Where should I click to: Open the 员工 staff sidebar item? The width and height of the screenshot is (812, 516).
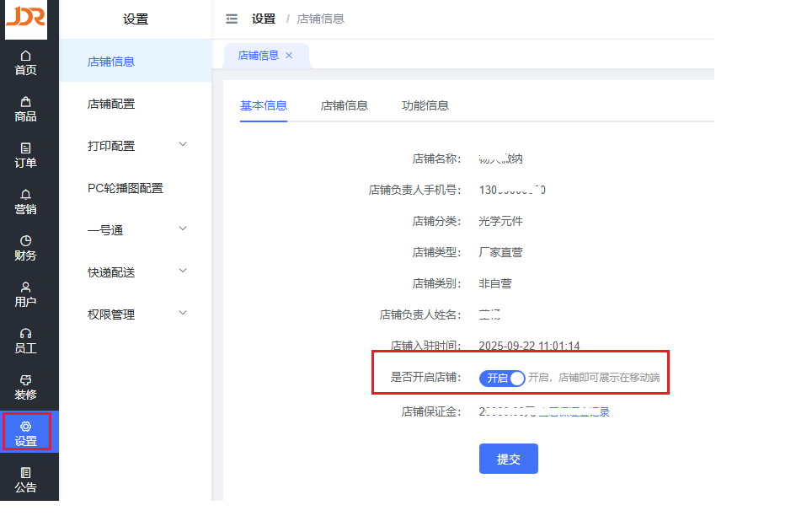click(x=25, y=341)
